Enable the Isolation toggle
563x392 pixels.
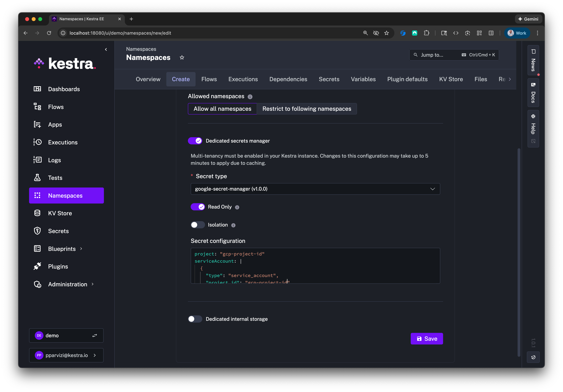coord(198,225)
